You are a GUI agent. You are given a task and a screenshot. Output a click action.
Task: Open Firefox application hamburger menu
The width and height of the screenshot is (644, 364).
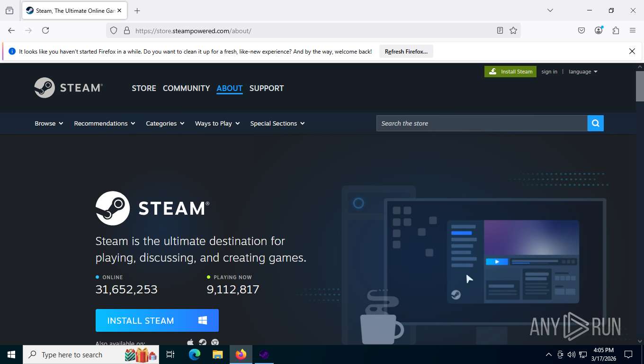coord(633,30)
